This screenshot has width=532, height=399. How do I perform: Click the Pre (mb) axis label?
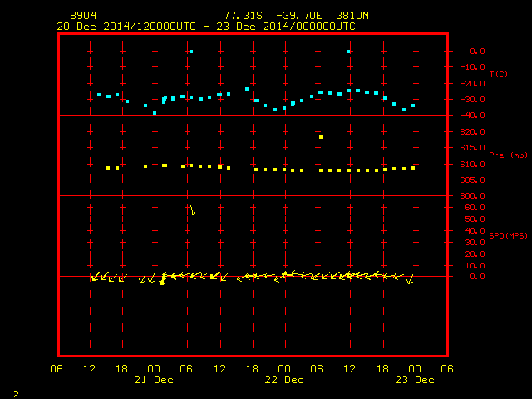click(x=508, y=155)
